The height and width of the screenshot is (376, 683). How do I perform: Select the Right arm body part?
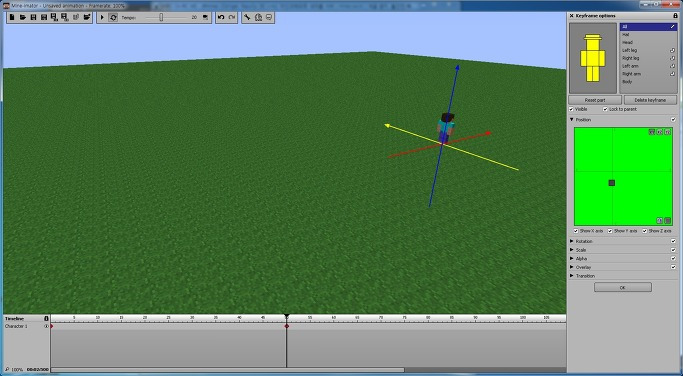pyautogui.click(x=648, y=74)
